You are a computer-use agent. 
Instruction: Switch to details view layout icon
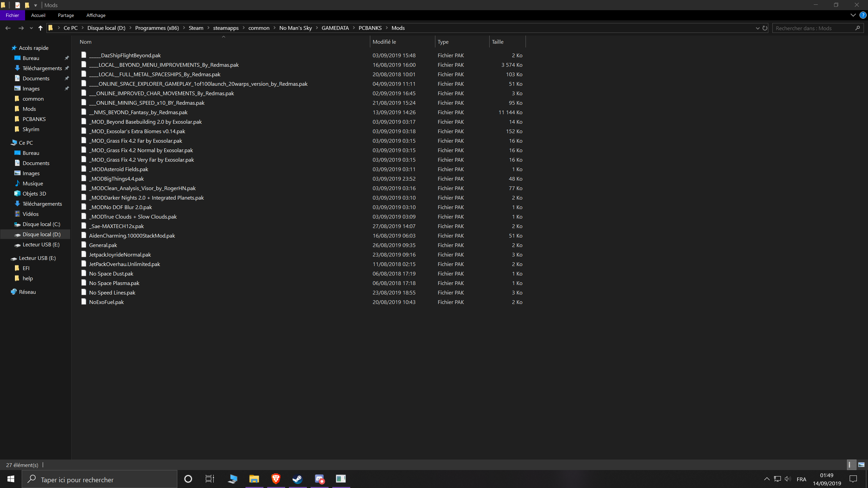pyautogui.click(x=852, y=465)
